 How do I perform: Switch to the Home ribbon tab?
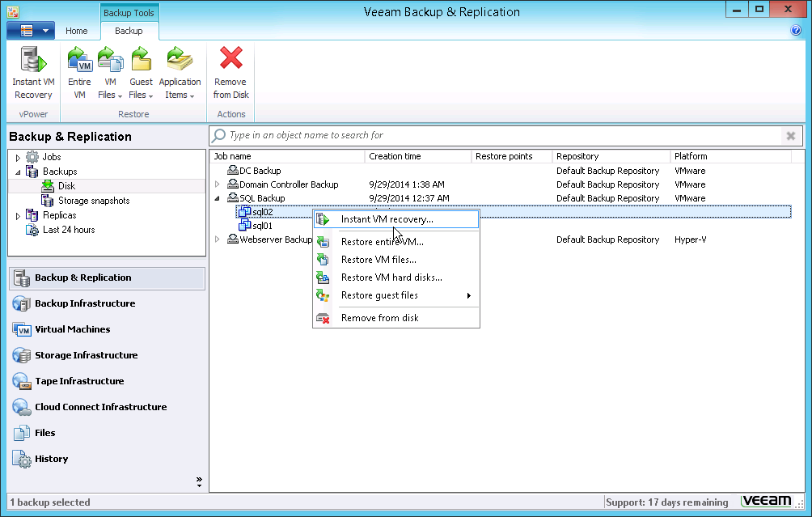[x=77, y=31]
